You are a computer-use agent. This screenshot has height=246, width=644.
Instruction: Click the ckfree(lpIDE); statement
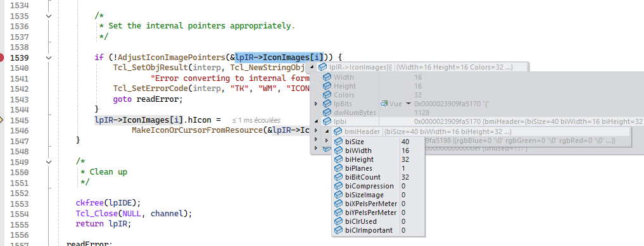click(108, 203)
